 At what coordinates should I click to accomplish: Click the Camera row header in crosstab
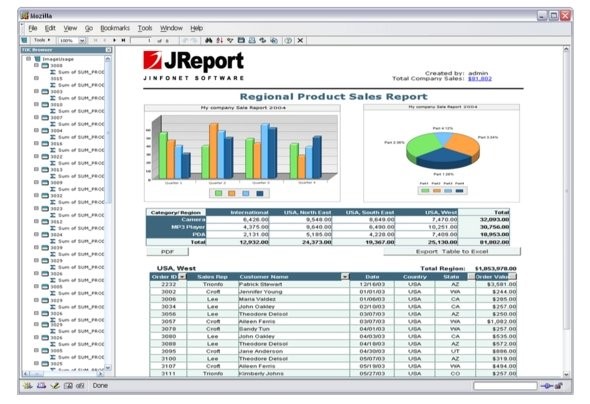pyautogui.click(x=176, y=219)
